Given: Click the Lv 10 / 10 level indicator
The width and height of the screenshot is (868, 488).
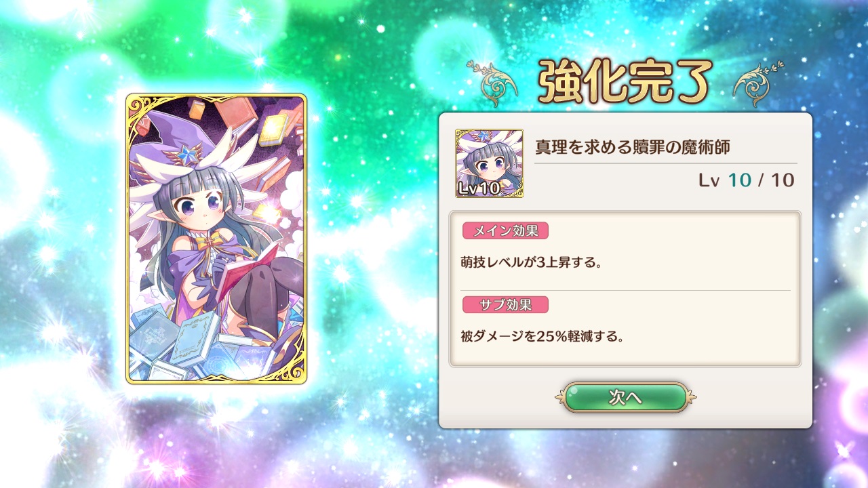Looking at the screenshot, I should pos(746,181).
